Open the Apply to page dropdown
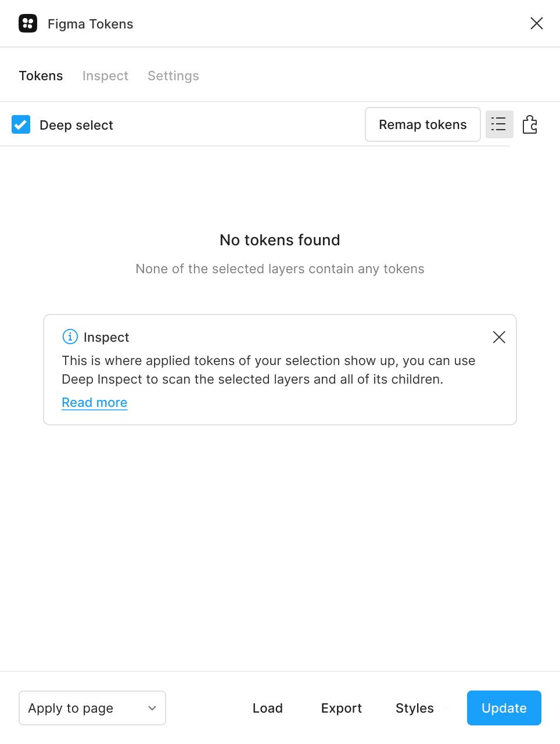Viewport: 560px width, 744px height. 92,708
